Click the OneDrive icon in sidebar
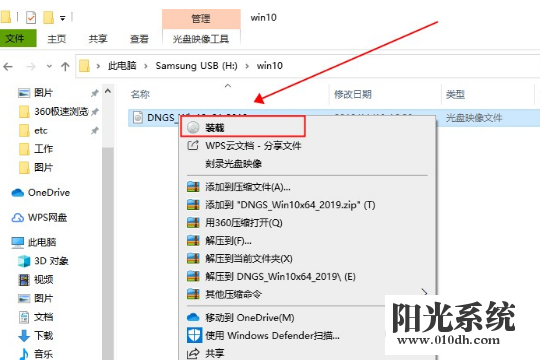 tap(18, 193)
